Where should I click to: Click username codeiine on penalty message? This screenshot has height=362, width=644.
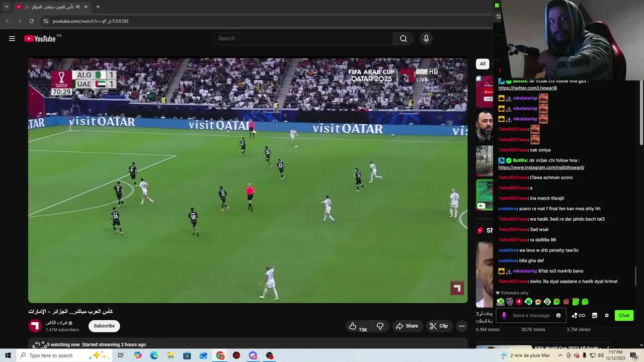[508, 250]
